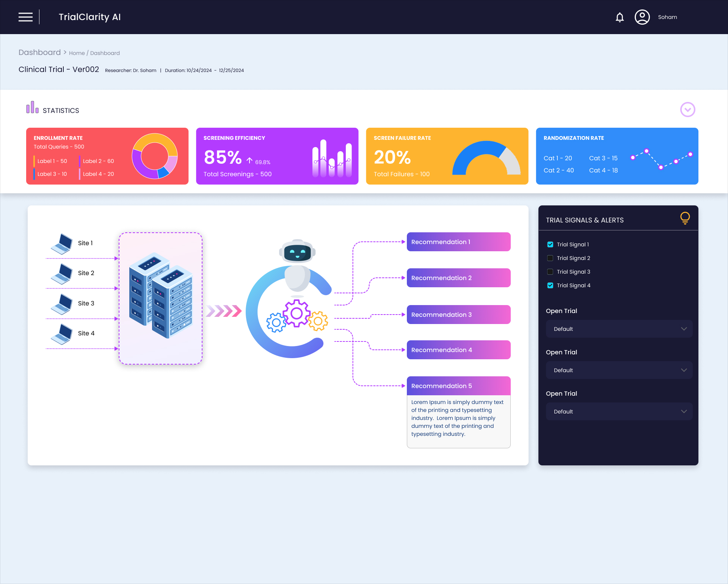Check the Trial Signal 3 checkbox

[x=550, y=272]
